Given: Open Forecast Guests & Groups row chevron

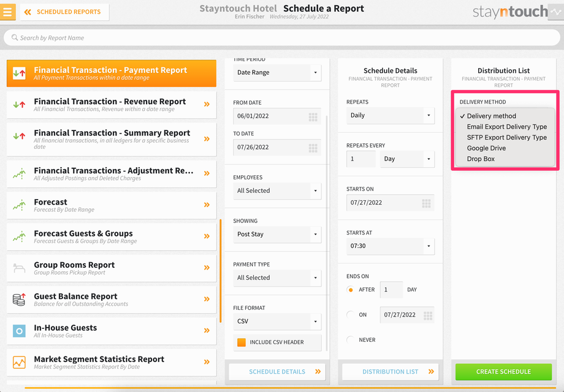Looking at the screenshot, I should (x=207, y=236).
